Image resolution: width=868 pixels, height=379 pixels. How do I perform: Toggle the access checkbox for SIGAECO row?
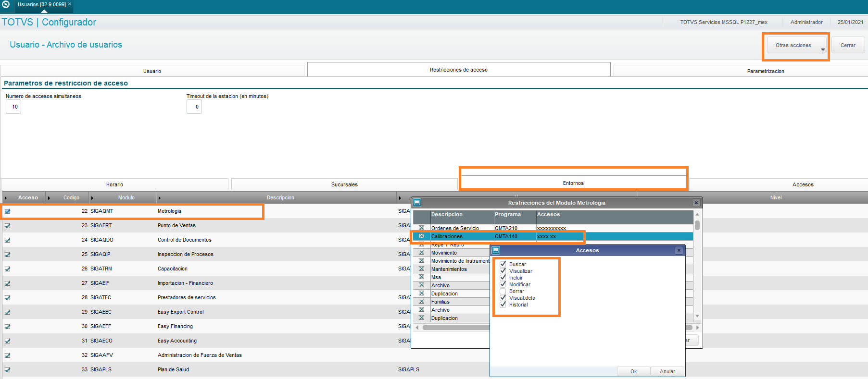click(x=7, y=341)
